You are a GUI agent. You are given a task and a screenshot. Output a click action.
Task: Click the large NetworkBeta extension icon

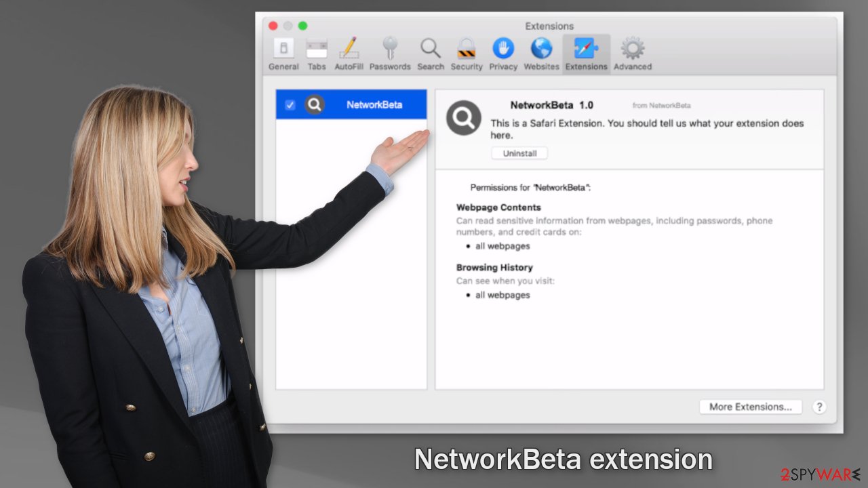point(464,118)
